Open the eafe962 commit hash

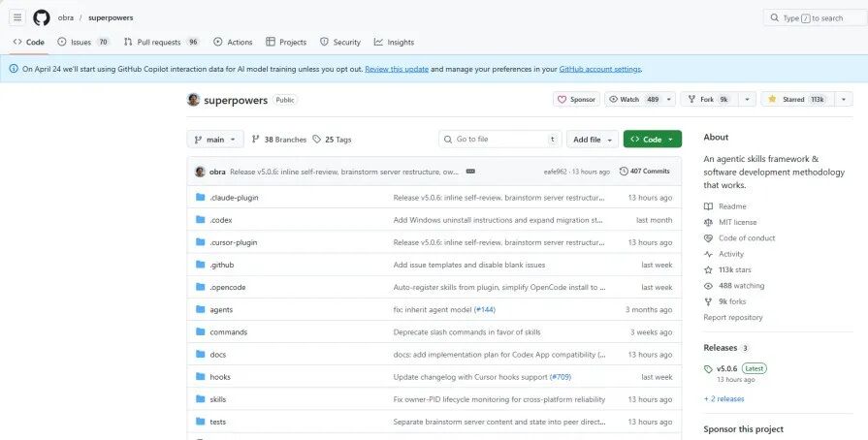556,172
